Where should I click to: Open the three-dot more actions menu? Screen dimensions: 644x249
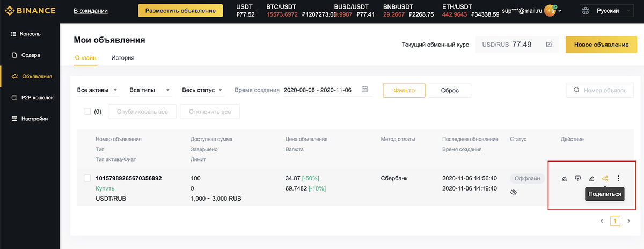619,179
